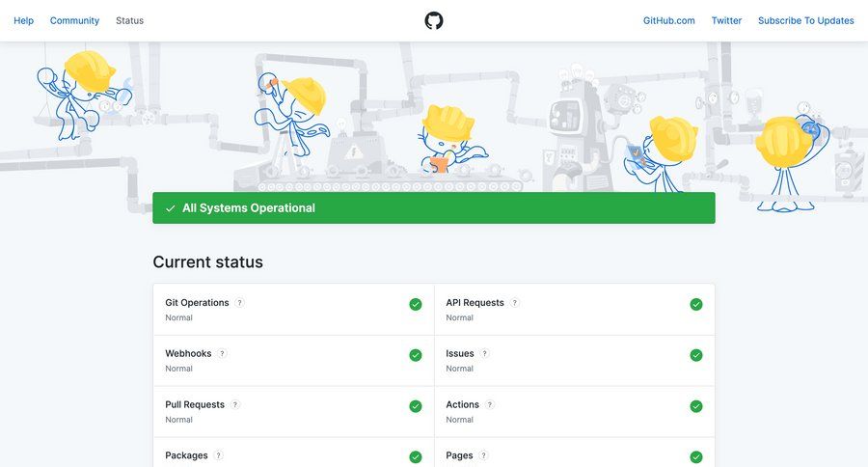Screen dimensions: 868x467
Task: Click the Issues label
Action: click(x=460, y=353)
